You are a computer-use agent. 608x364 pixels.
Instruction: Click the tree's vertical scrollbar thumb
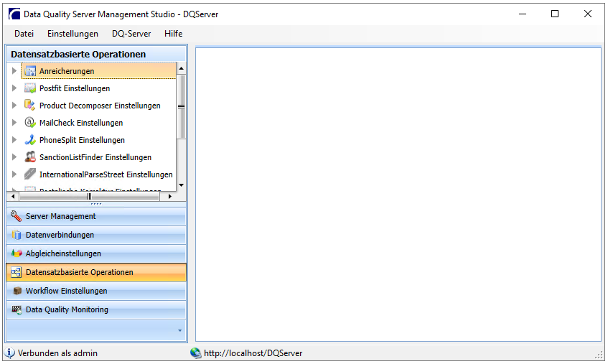coord(181,106)
